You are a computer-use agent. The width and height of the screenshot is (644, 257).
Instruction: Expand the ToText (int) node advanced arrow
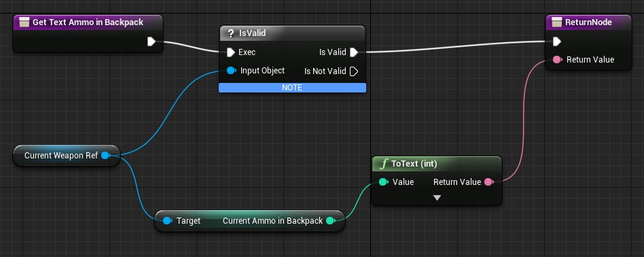coord(437,198)
